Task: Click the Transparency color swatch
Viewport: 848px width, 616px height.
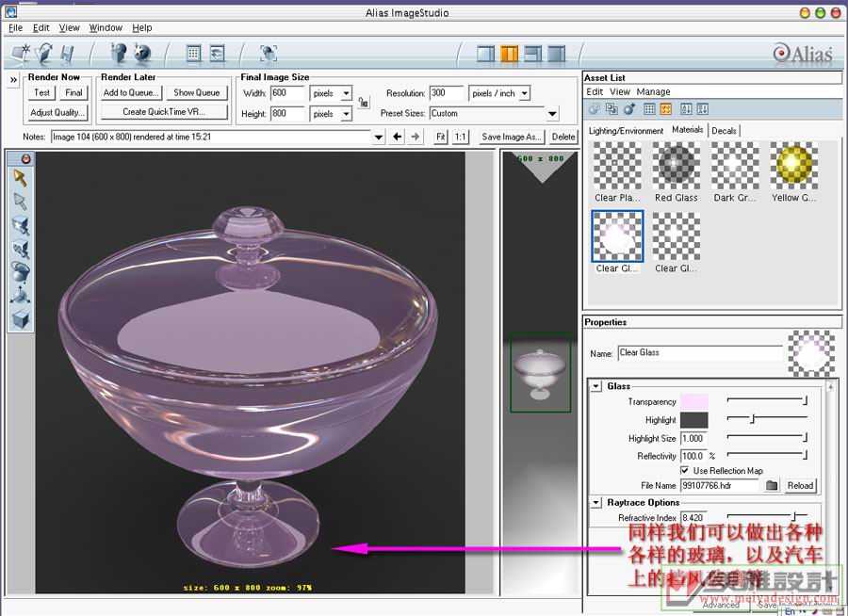Action: (693, 401)
